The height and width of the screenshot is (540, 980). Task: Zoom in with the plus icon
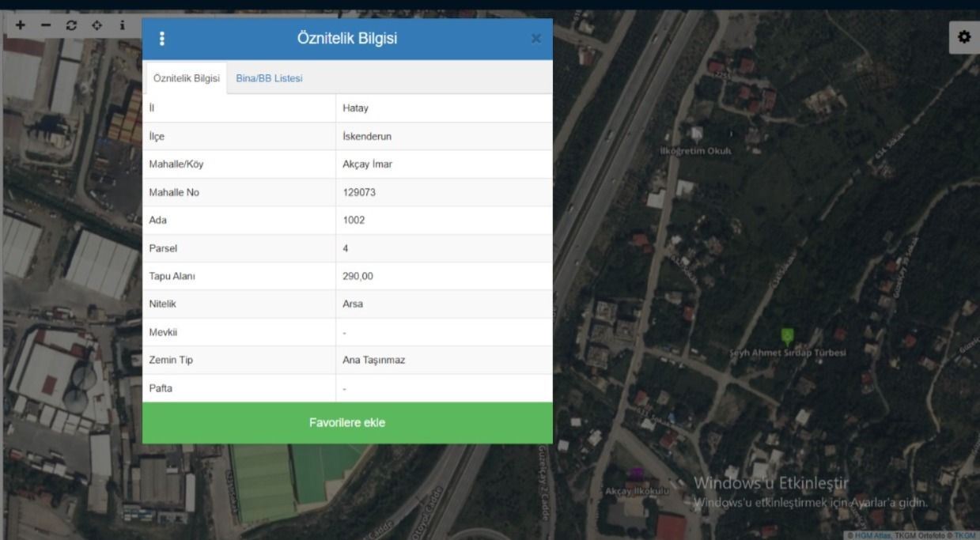[x=21, y=25]
